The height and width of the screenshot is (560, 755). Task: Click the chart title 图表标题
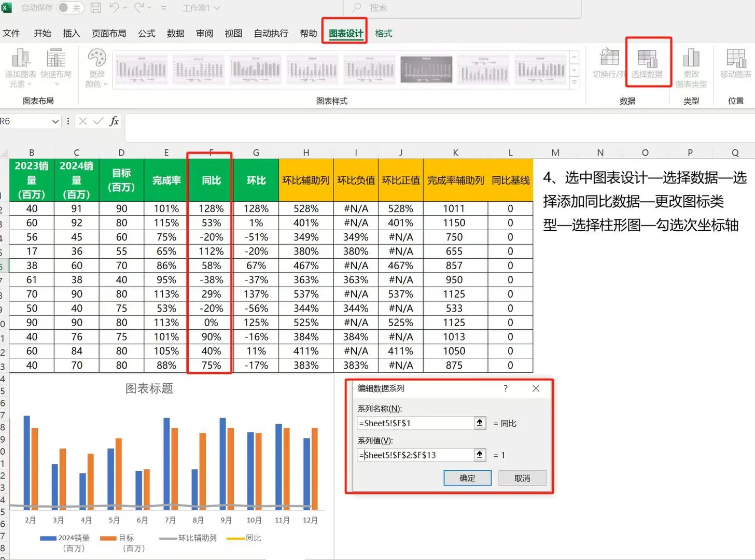(x=149, y=388)
